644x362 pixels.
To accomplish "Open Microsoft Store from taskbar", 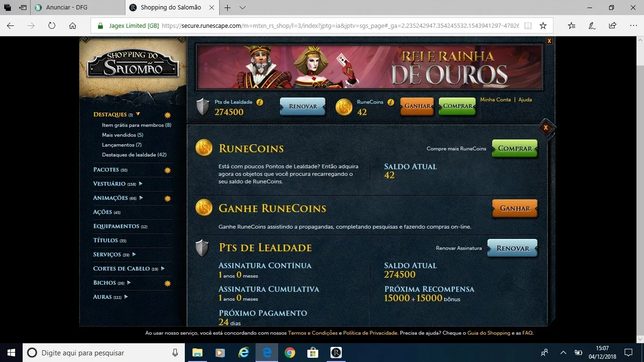I will (x=313, y=353).
